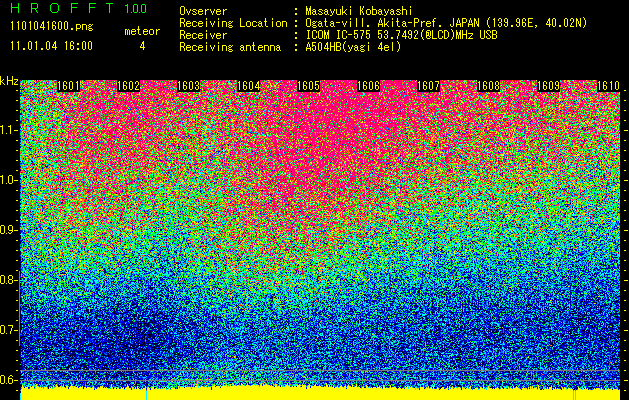Click the 1603 time marker
This screenshot has height=400, width=629.
pos(189,86)
